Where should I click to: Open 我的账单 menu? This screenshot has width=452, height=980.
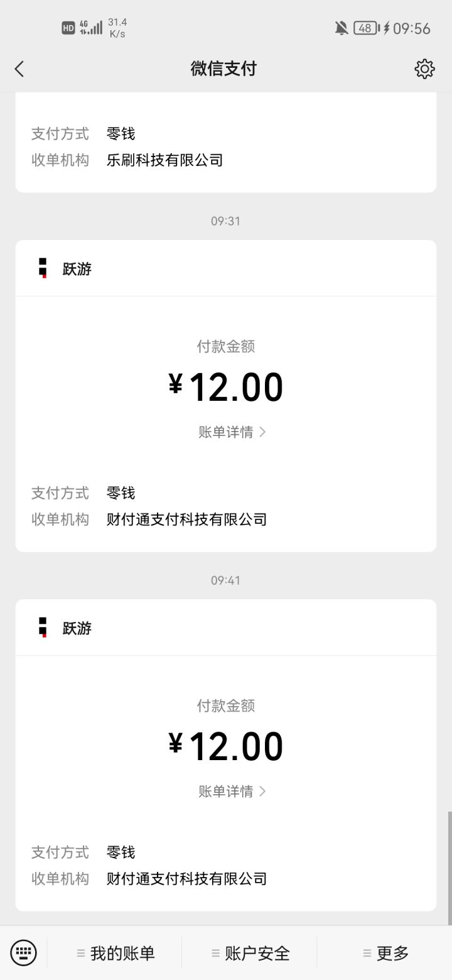116,953
